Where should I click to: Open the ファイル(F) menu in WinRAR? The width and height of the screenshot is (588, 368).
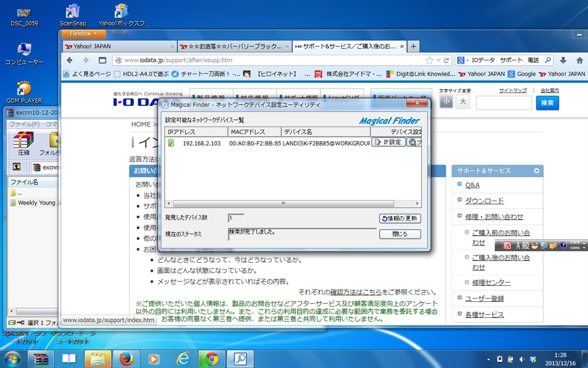24,124
